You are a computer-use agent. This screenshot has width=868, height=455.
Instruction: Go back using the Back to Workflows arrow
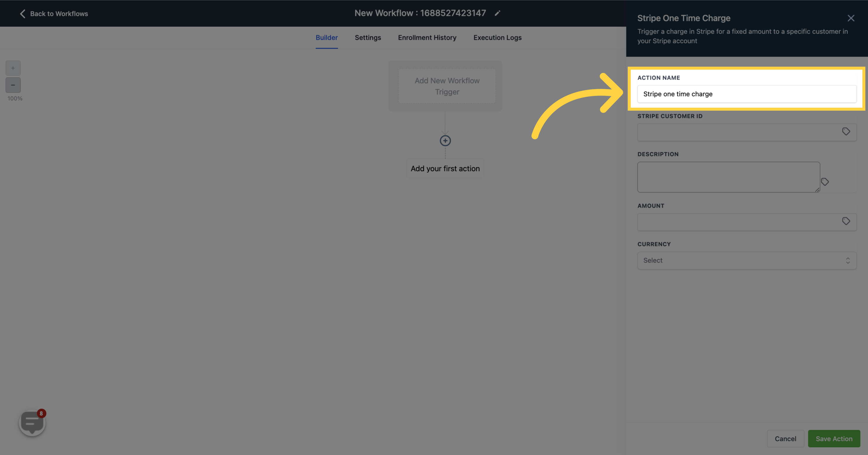coord(22,14)
